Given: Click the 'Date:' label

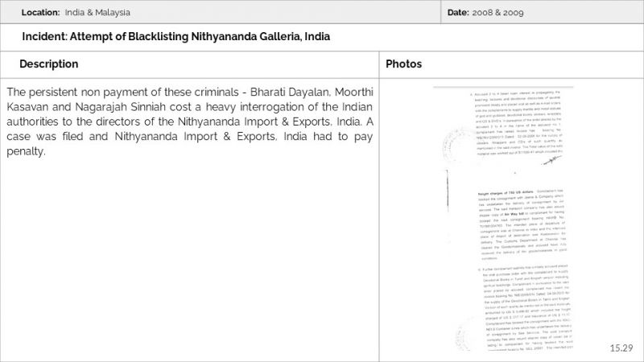Looking at the screenshot, I should [x=457, y=13].
